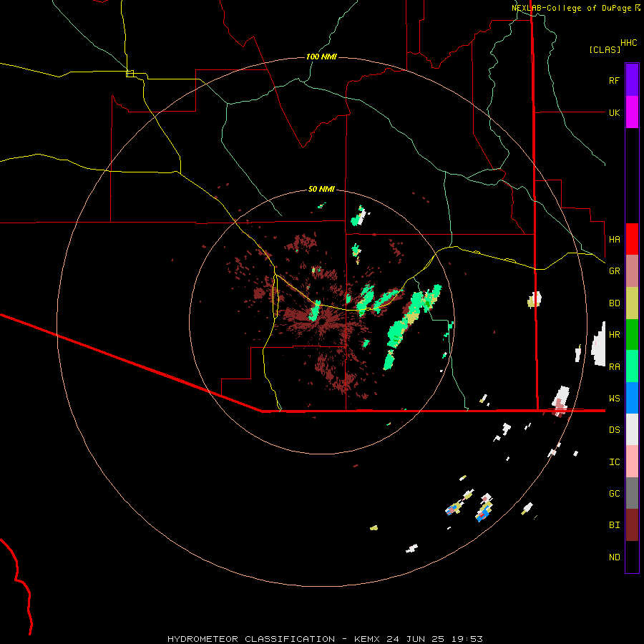
Task: Click the RA bright green legend swatch
Action: coord(632,366)
